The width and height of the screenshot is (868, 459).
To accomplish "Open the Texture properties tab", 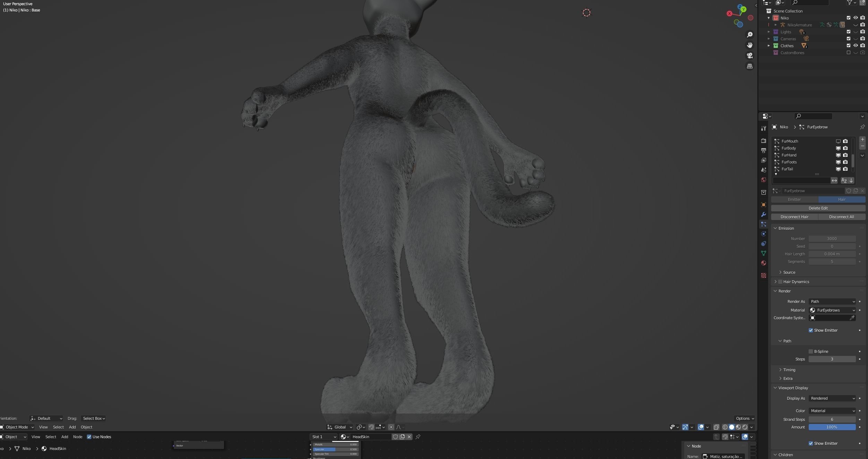I will 763,275.
